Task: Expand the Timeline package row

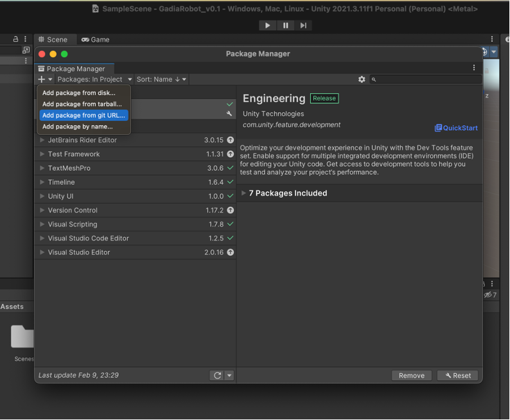Action: click(x=42, y=182)
